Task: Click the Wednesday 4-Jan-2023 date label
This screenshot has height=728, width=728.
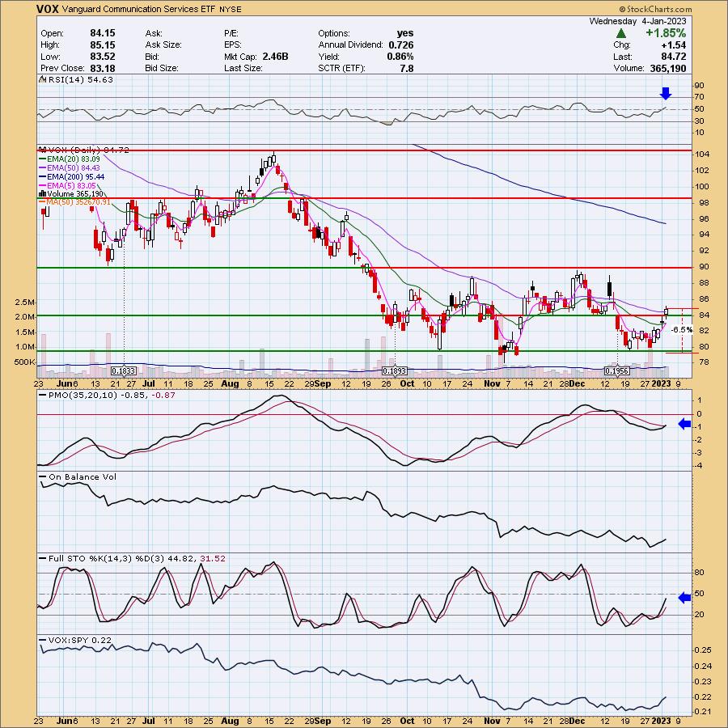Action: click(x=638, y=21)
